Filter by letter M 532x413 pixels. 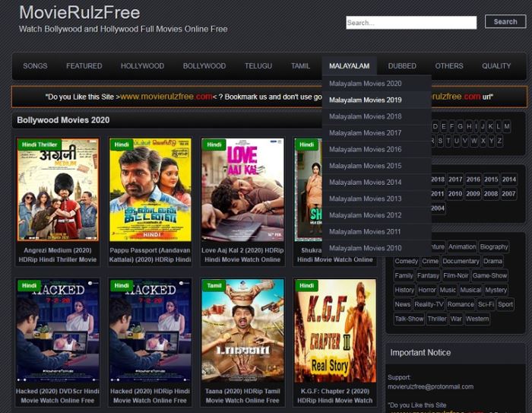507,126
